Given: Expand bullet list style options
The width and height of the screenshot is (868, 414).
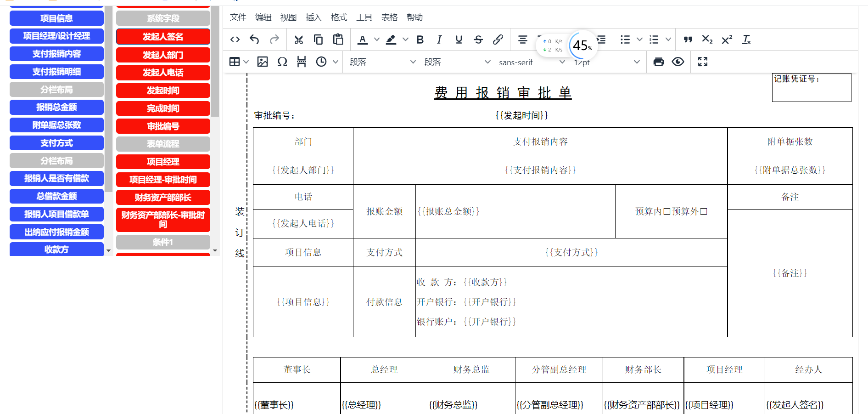Looking at the screenshot, I should (x=639, y=40).
